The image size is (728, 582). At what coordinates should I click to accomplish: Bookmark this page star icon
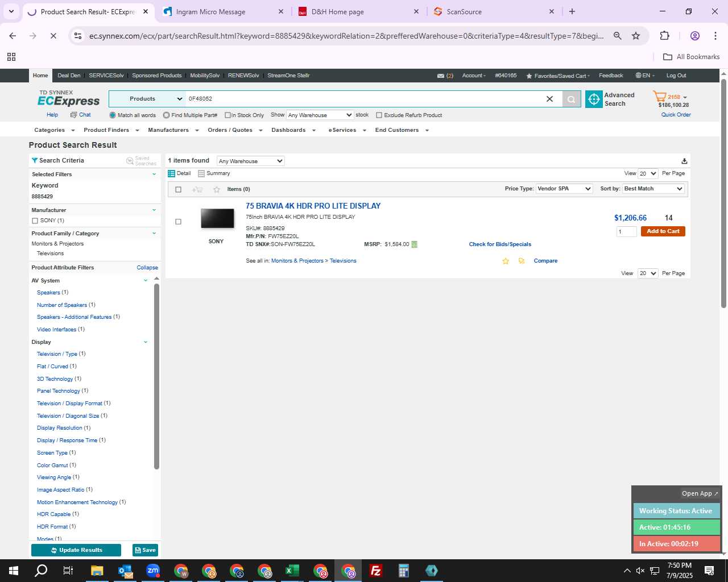click(x=636, y=36)
